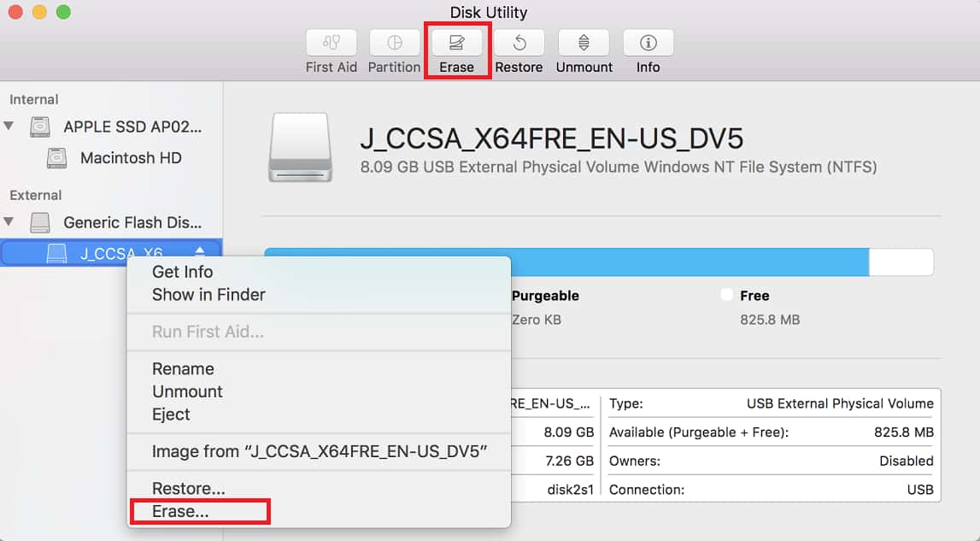Click the Purgeable label
Image resolution: width=980 pixels, height=541 pixels.
[x=545, y=296]
